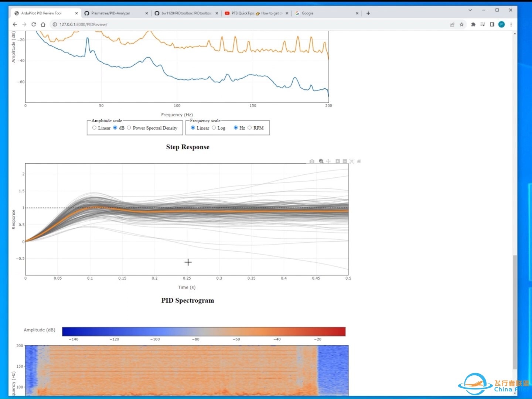Click the Amplitude (dB) colorbar label
532x399 pixels.
click(40, 330)
